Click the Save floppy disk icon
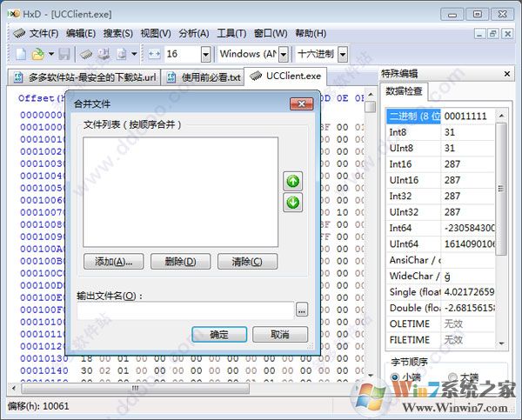 coord(64,54)
